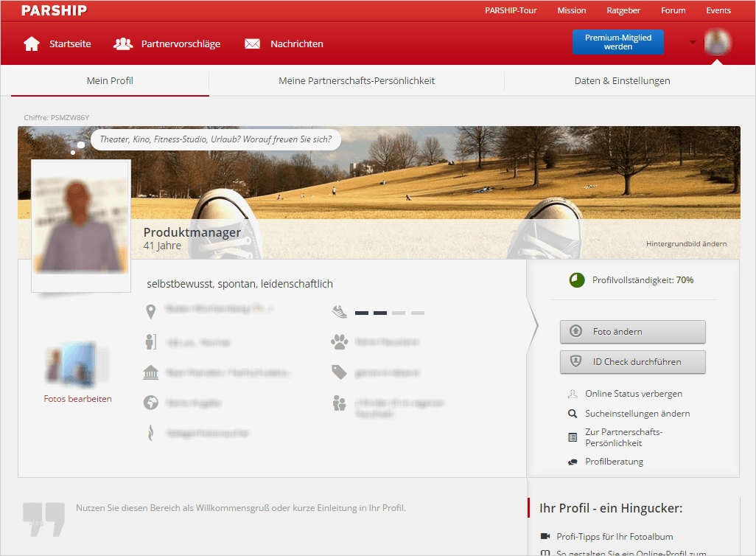Click the sneaker sport icon
The height and width of the screenshot is (556, 756).
(340, 312)
